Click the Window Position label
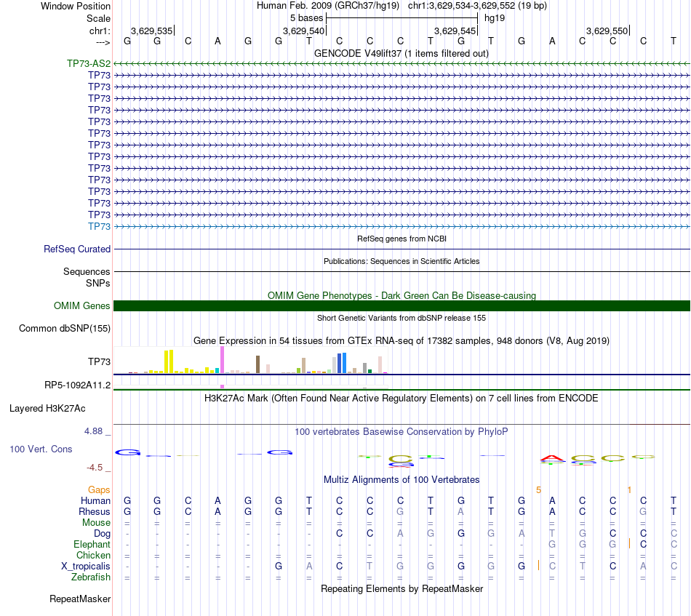The image size is (691, 616). (76, 6)
